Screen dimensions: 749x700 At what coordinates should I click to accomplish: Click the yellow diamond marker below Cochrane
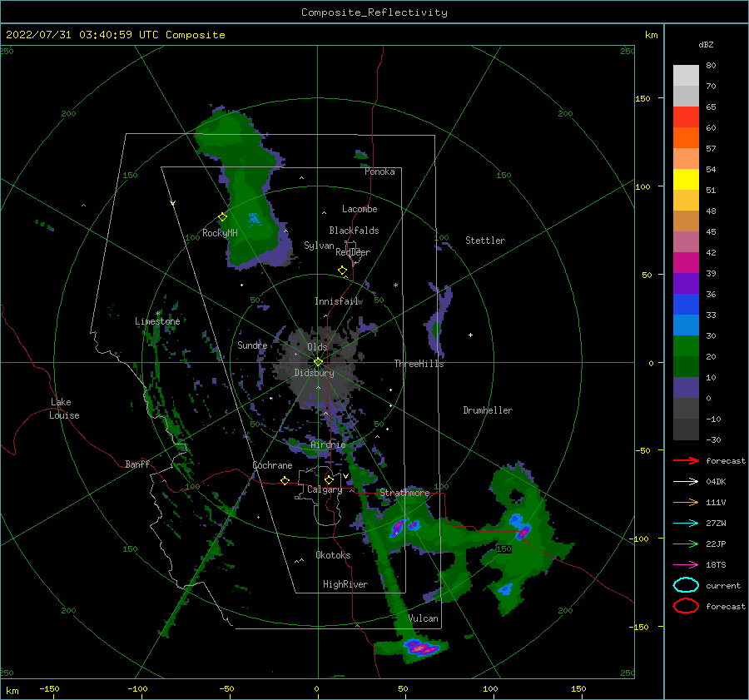click(285, 481)
